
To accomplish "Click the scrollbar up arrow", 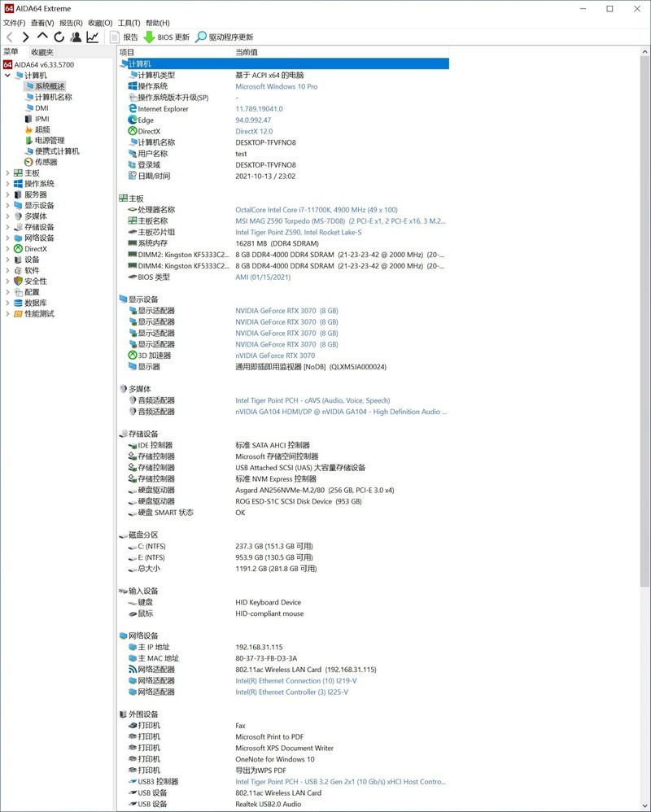I will (644, 52).
